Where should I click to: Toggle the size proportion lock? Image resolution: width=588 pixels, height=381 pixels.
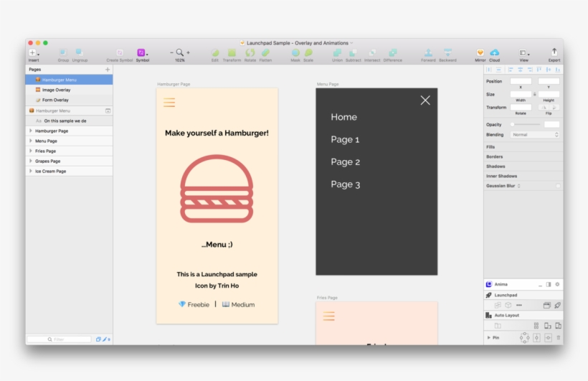[535, 94]
